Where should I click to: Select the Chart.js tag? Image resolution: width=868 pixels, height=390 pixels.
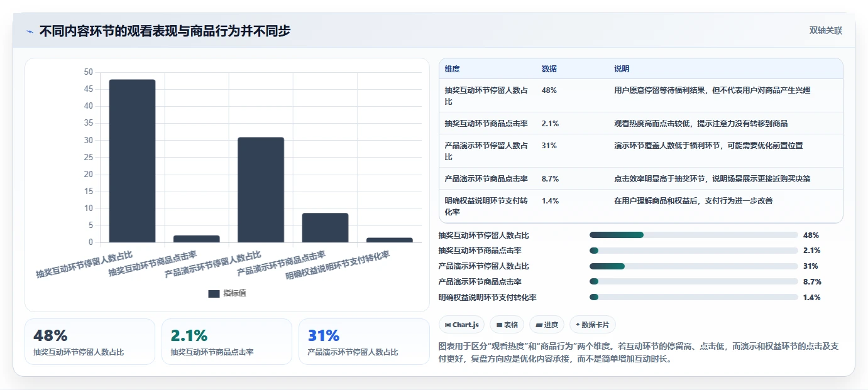461,325
